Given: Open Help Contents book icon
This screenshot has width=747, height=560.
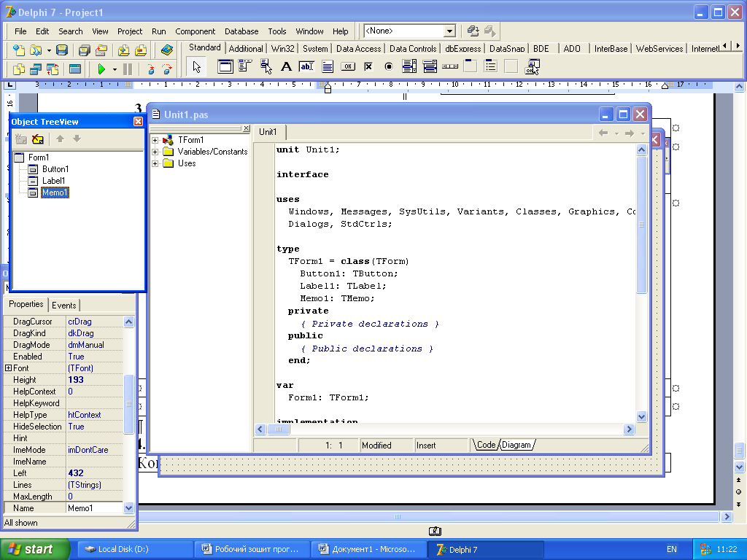Looking at the screenshot, I should (167, 50).
